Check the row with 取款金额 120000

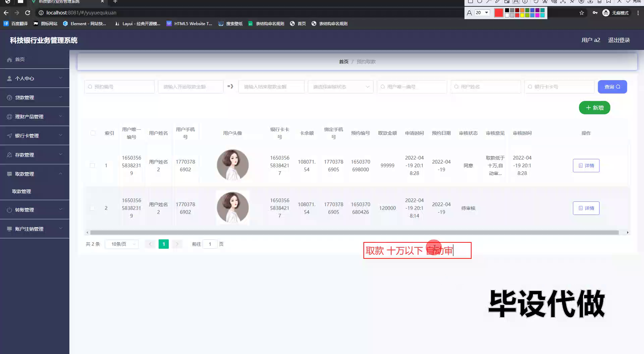coord(92,208)
